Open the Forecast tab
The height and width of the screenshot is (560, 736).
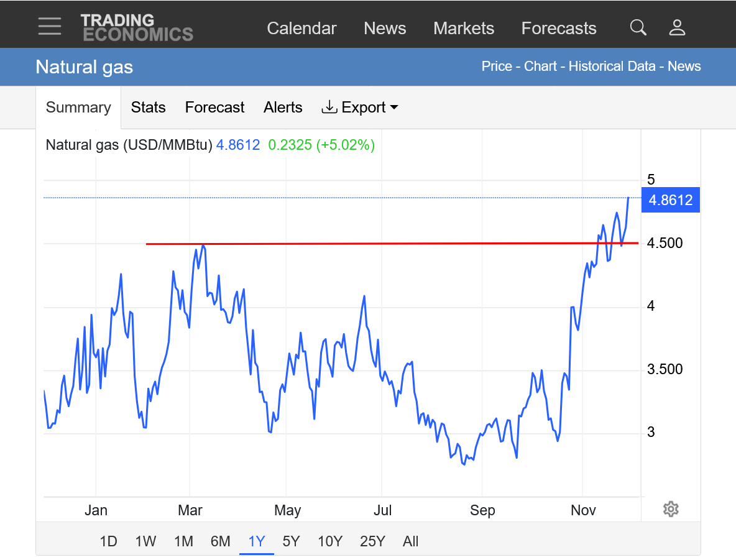tap(214, 108)
